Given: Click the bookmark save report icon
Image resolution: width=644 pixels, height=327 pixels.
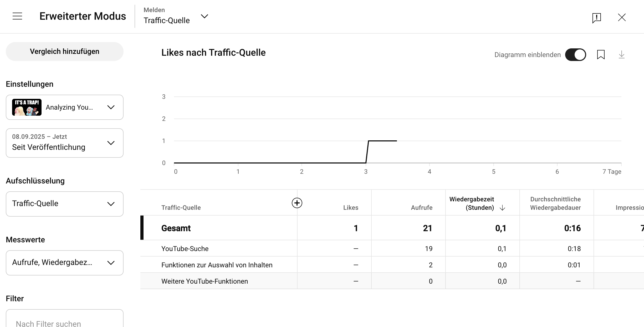Looking at the screenshot, I should pos(601,55).
